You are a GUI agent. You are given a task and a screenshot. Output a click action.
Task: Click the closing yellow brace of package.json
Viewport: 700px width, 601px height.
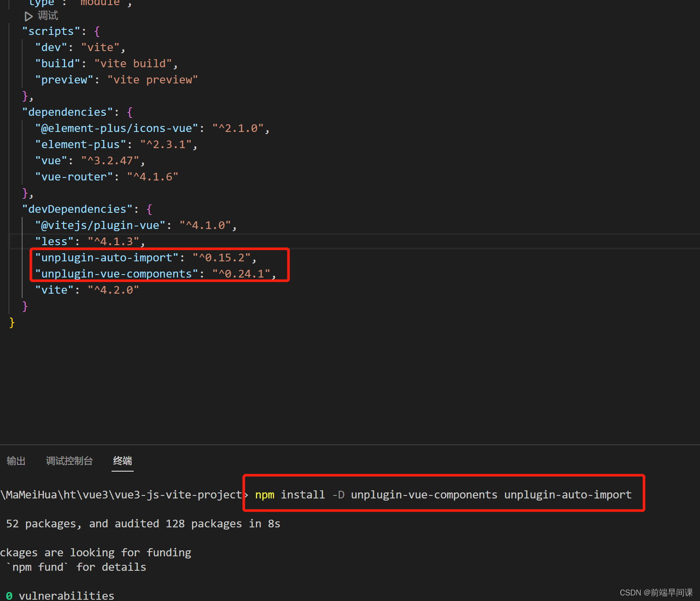point(12,323)
